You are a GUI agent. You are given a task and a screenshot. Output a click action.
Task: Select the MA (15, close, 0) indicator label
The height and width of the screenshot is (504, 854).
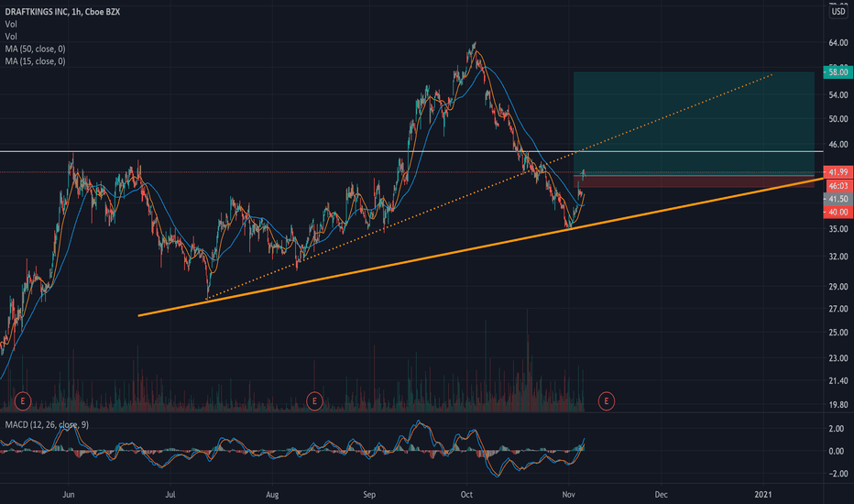point(35,61)
